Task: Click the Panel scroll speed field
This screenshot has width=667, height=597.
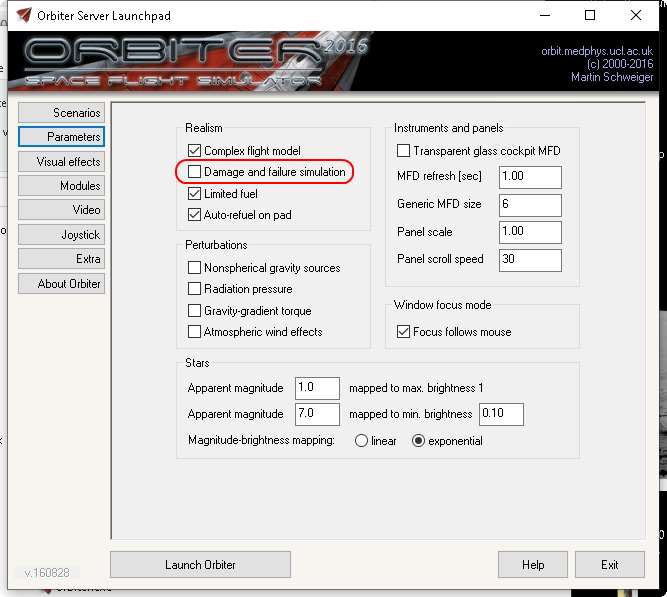Action: (530, 260)
